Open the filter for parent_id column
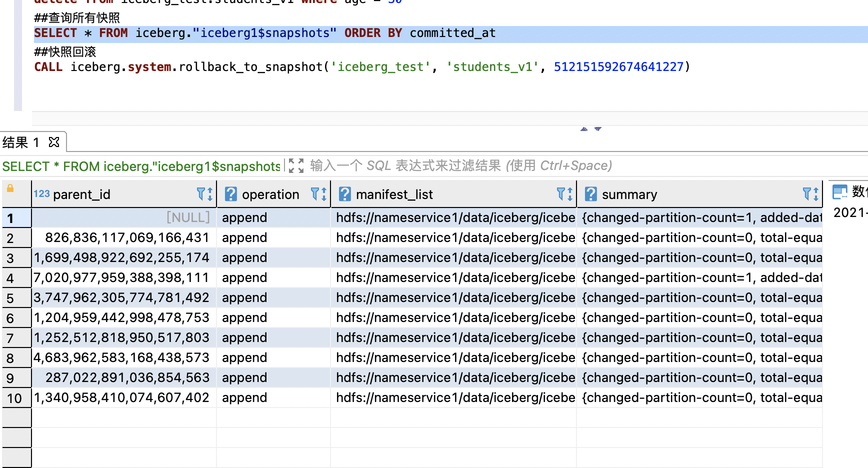The width and height of the screenshot is (868, 468). click(x=201, y=193)
